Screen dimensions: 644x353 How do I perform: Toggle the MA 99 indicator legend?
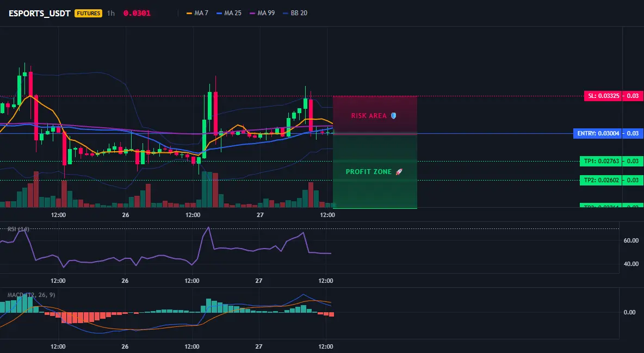point(262,13)
